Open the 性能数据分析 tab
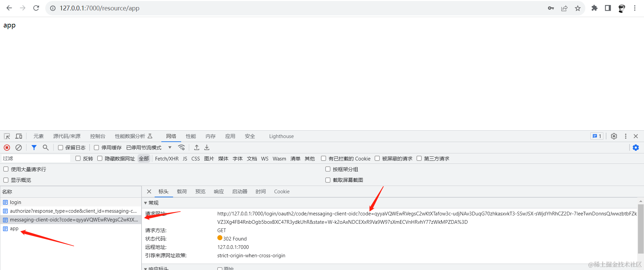644x270 pixels. click(x=133, y=136)
